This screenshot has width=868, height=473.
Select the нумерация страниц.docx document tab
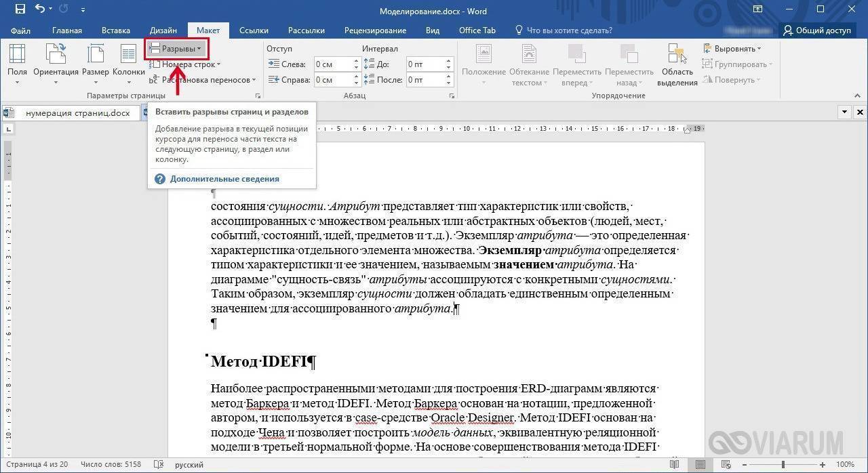[x=77, y=113]
